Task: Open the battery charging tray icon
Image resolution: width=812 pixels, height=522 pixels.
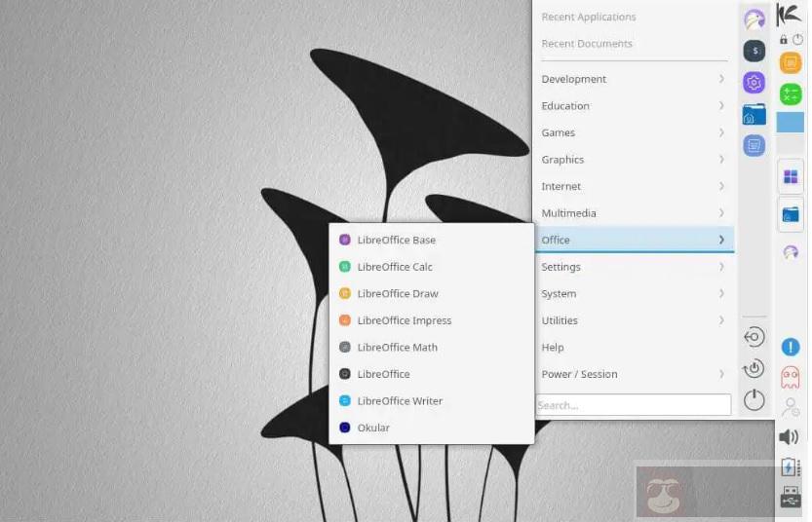Action: tap(790, 467)
